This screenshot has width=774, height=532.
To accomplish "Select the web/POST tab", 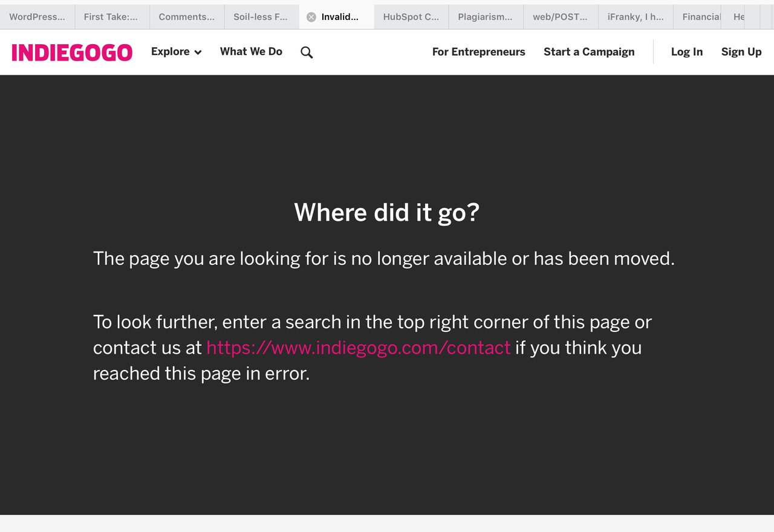I will (560, 17).
